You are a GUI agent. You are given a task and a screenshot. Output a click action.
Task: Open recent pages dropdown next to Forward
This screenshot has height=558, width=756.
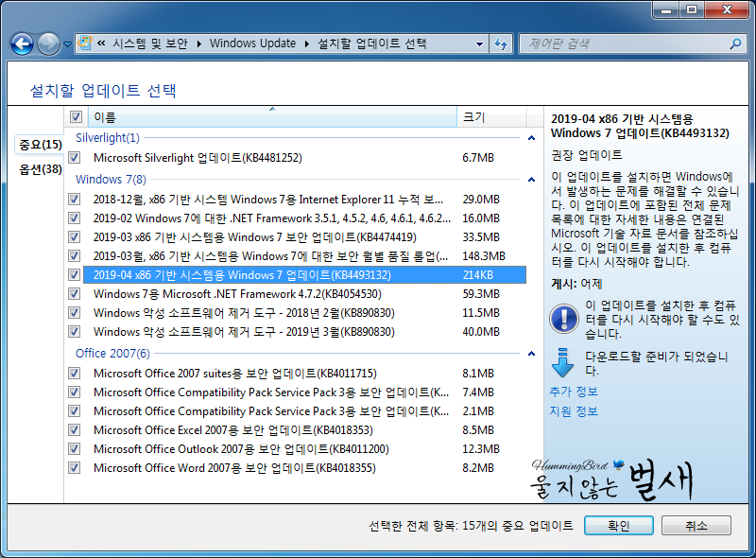pyautogui.click(x=67, y=44)
